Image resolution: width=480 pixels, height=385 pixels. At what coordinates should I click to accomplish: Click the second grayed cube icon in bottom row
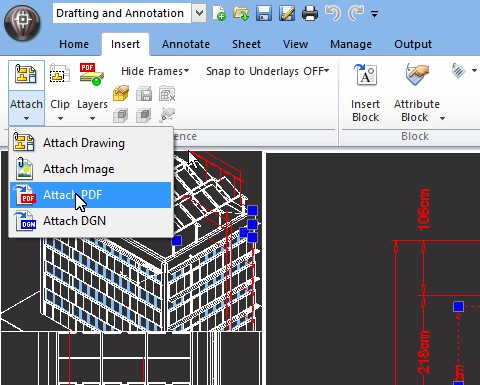144,115
